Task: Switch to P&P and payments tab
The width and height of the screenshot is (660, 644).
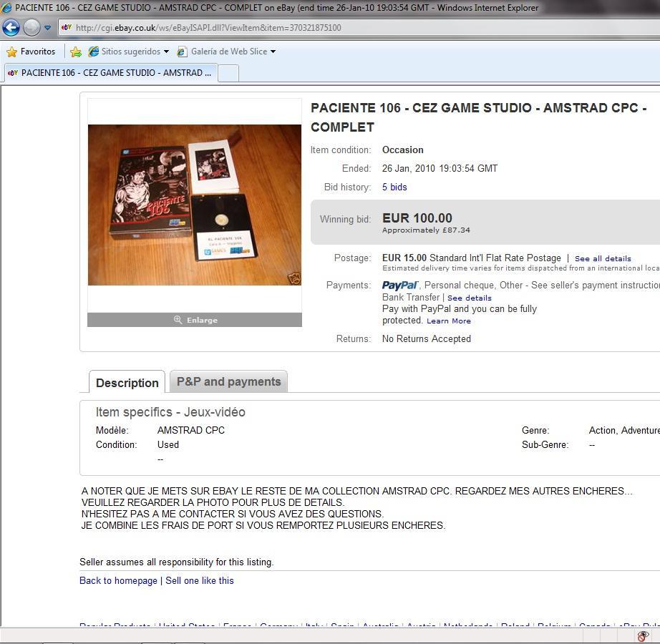Action: 228,381
